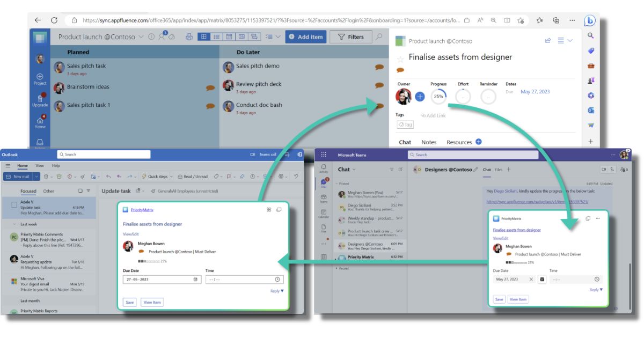Open the search magnifier next to Filters
The width and height of the screenshot is (644, 338).
pos(379,36)
